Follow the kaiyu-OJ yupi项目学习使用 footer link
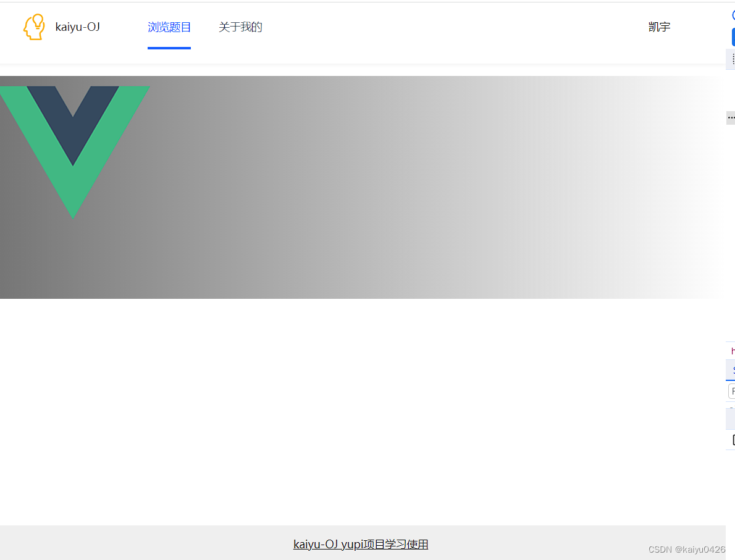This screenshot has height=560, width=735. tap(361, 544)
